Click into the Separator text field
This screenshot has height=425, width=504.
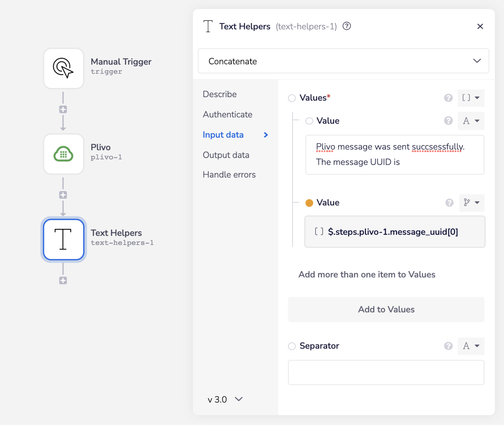coord(386,372)
